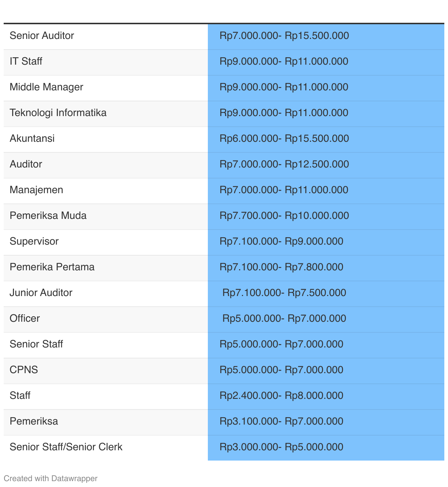Click the Supervisor position label

click(34, 241)
